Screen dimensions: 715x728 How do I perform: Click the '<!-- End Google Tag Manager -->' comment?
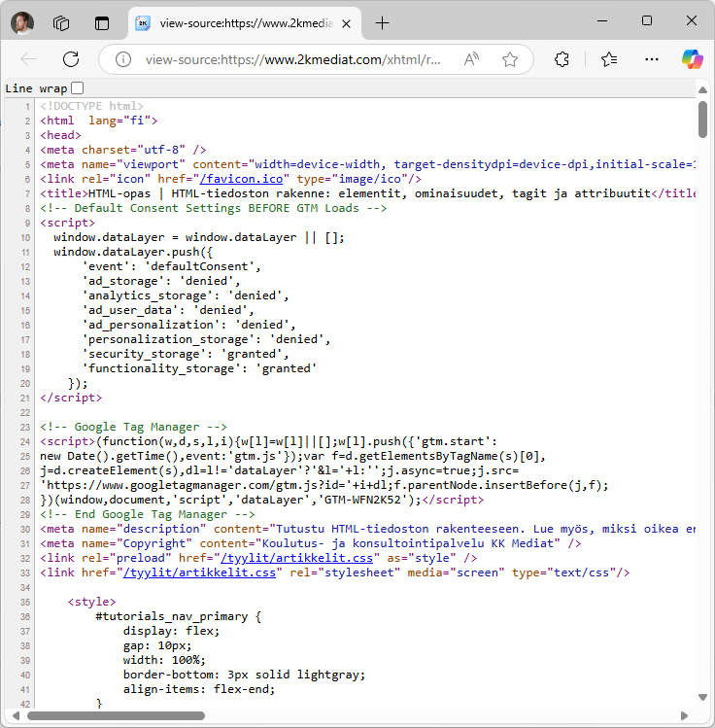coord(148,514)
